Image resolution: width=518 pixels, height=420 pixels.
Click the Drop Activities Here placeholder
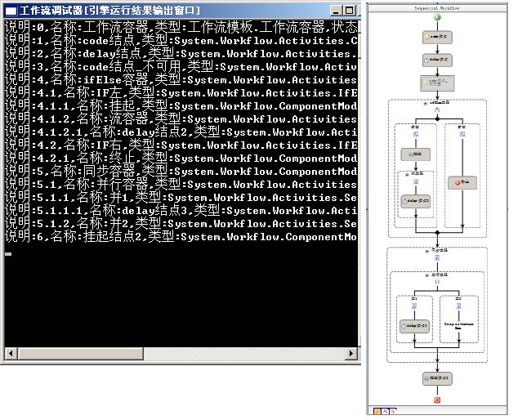pyautogui.click(x=458, y=326)
